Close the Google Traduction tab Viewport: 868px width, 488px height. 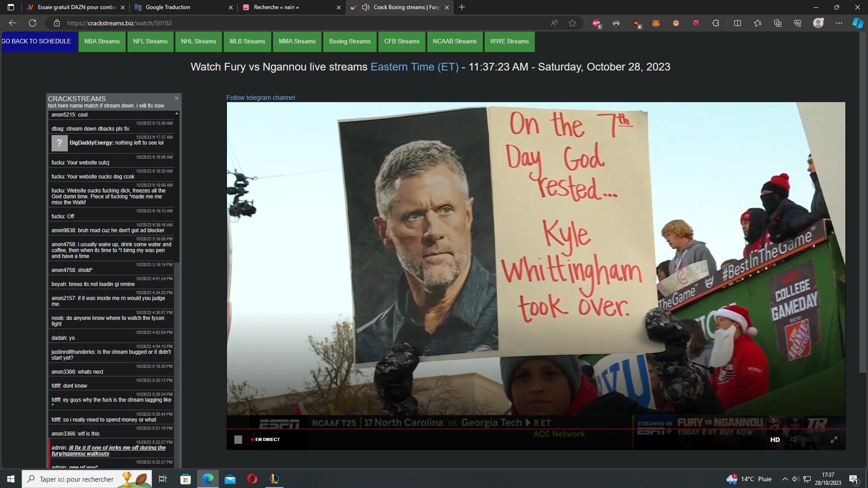pyautogui.click(x=231, y=7)
